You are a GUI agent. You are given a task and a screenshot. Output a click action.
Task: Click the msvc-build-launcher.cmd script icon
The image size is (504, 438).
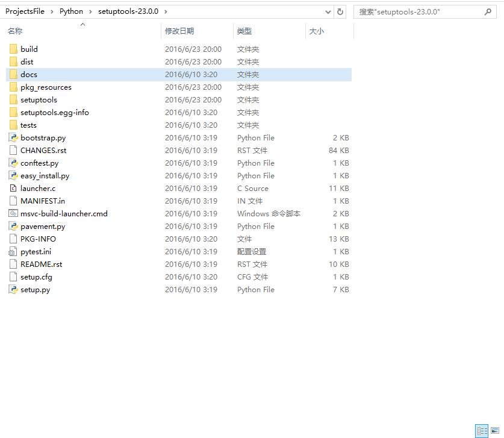13,213
